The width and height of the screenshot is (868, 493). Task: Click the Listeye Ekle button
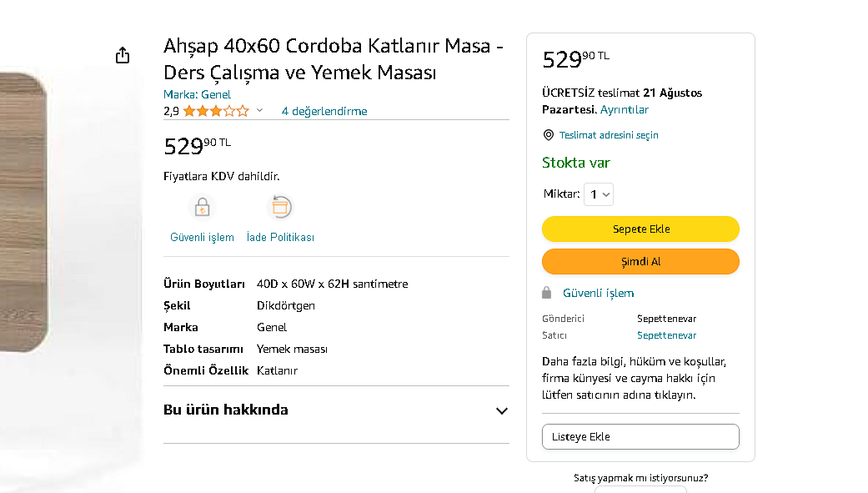point(640,437)
